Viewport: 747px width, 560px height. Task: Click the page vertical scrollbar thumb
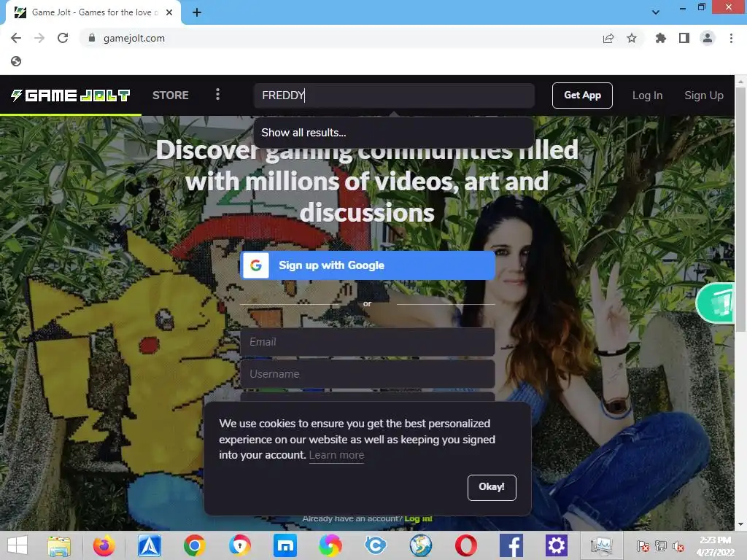tap(741, 209)
